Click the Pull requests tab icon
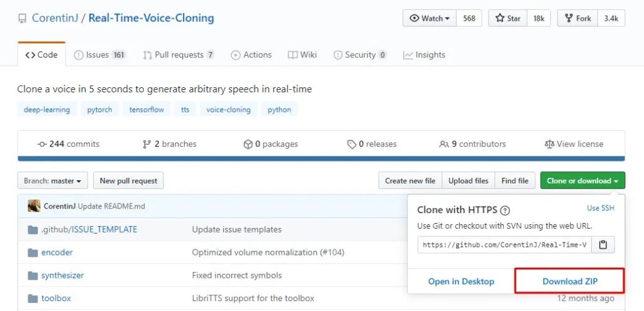 coord(147,55)
